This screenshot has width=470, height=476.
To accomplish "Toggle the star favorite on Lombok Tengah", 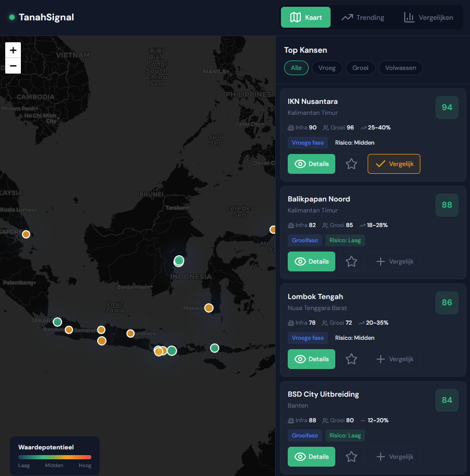I will click(x=351, y=359).
